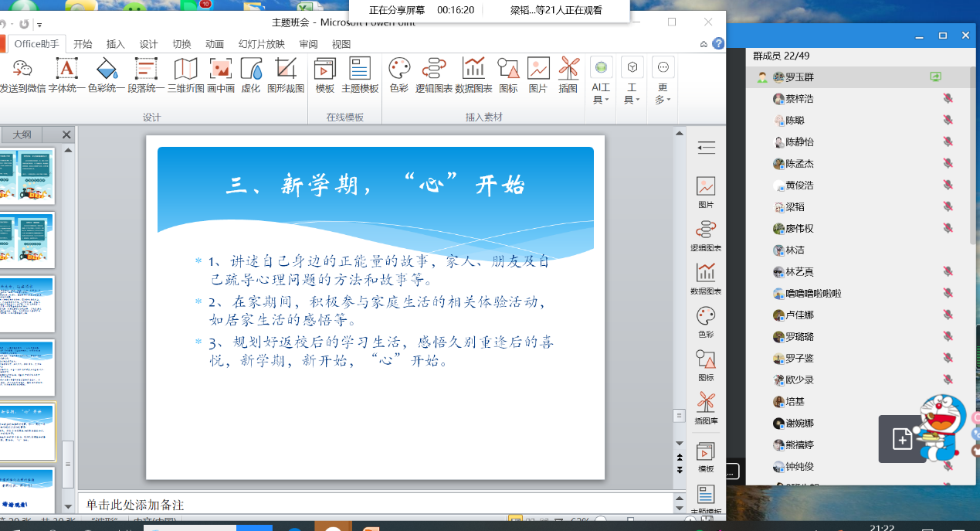Open the 三维折图 tool

185,76
